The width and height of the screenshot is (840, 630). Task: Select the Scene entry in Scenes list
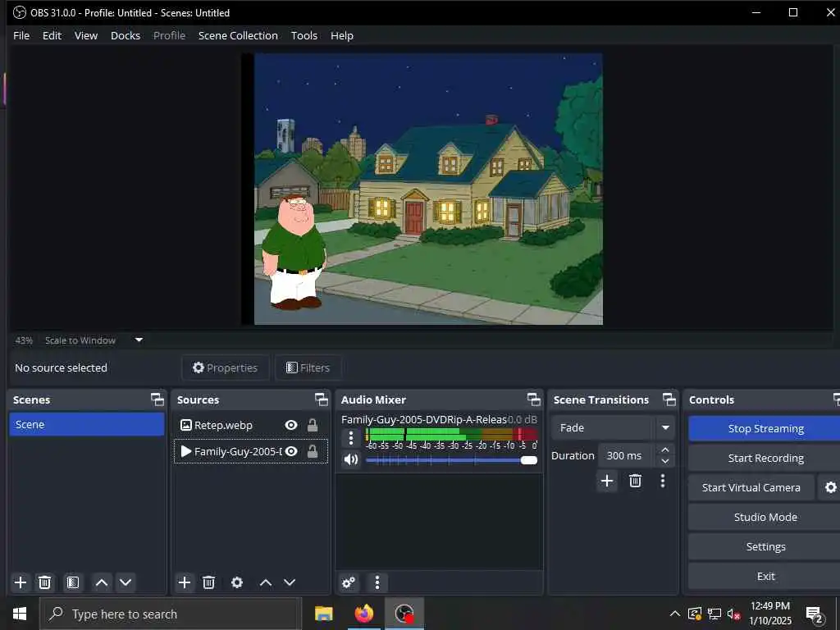(87, 424)
